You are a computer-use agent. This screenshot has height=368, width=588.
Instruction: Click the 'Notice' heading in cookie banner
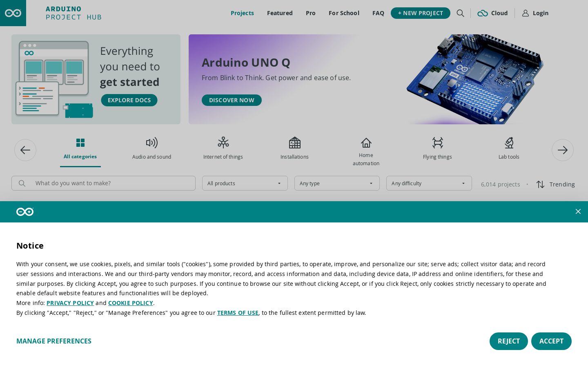(30, 246)
